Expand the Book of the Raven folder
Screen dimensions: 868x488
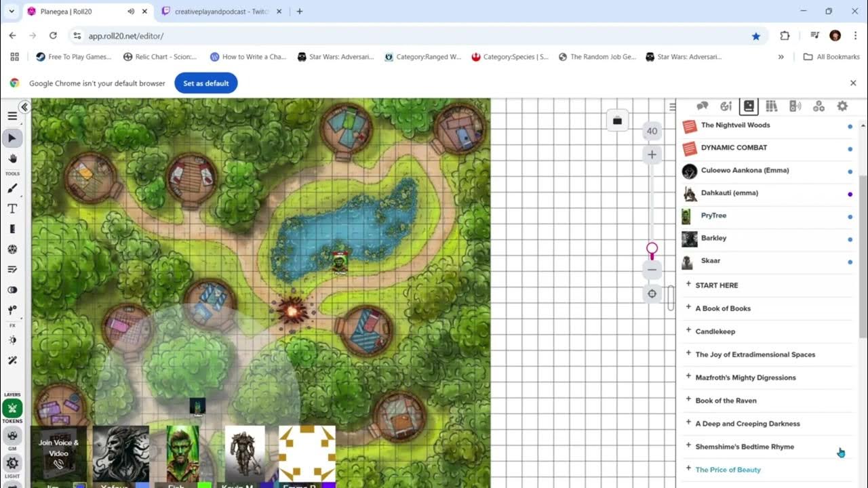point(688,400)
